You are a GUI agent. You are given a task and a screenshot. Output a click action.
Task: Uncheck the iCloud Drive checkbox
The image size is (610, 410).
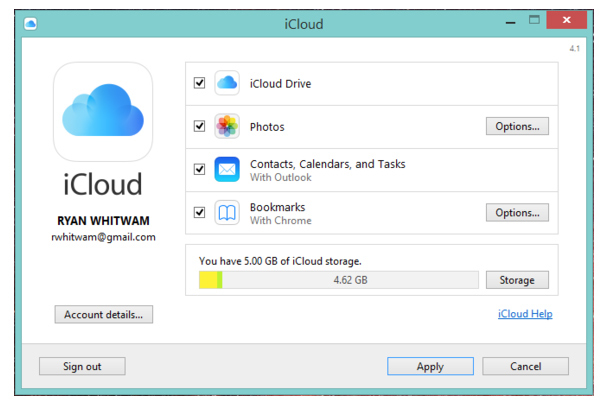199,84
